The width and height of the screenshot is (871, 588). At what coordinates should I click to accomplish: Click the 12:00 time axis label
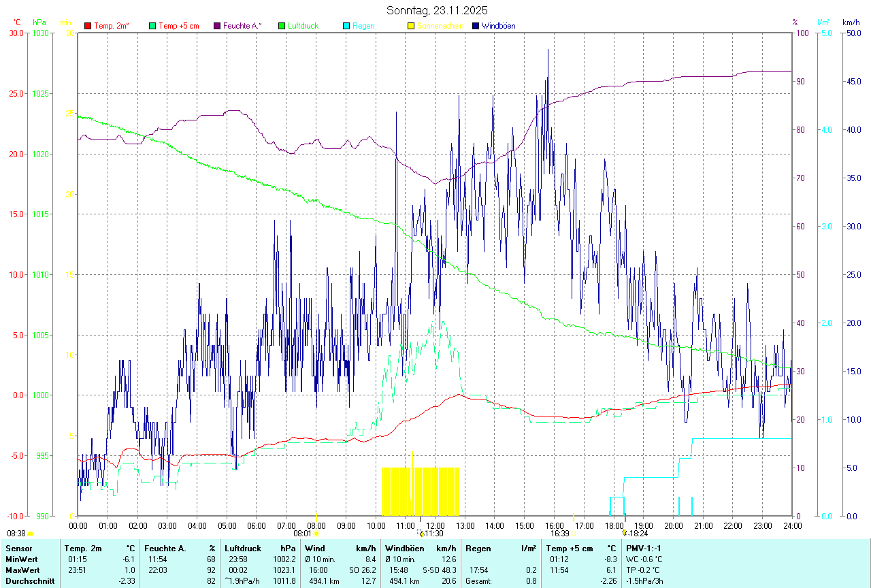[x=435, y=525]
